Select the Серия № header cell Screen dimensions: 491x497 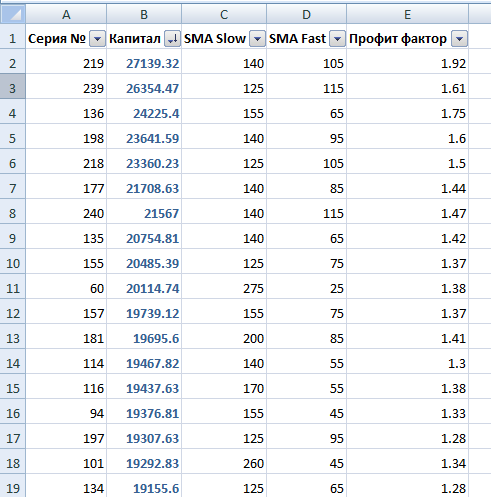click(66, 39)
